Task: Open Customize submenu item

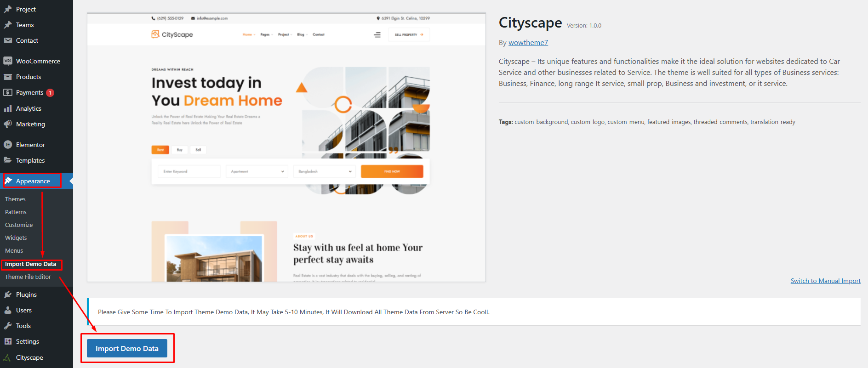Action: pyautogui.click(x=19, y=225)
